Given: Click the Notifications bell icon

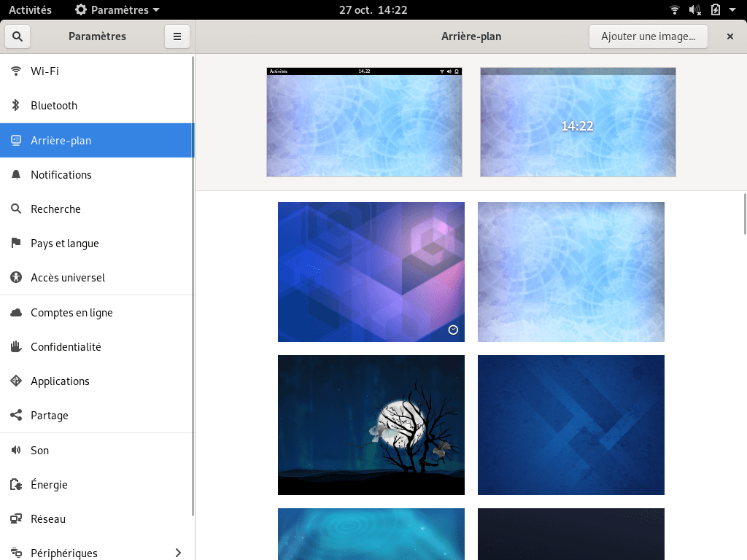Looking at the screenshot, I should pos(16,175).
